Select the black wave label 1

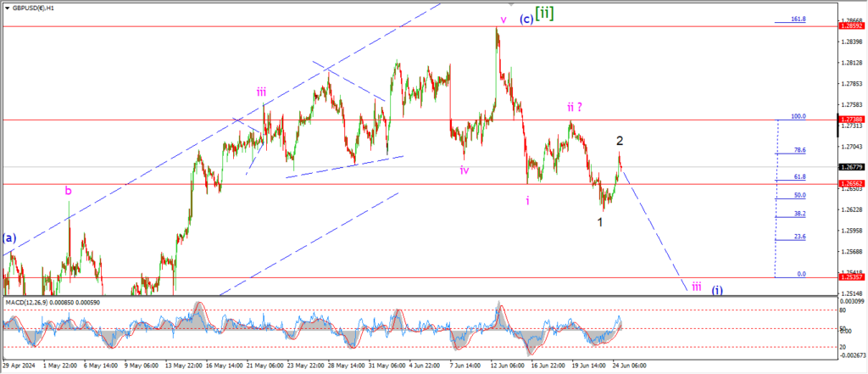[x=600, y=222]
